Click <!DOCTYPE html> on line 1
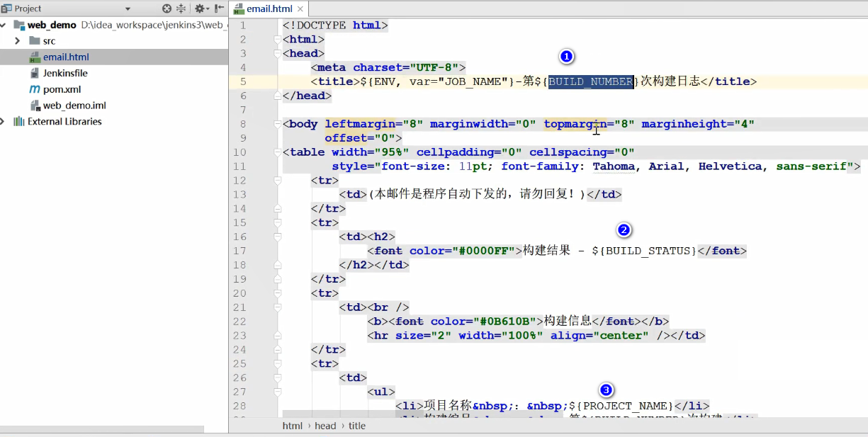This screenshot has height=437, width=868. 335,25
